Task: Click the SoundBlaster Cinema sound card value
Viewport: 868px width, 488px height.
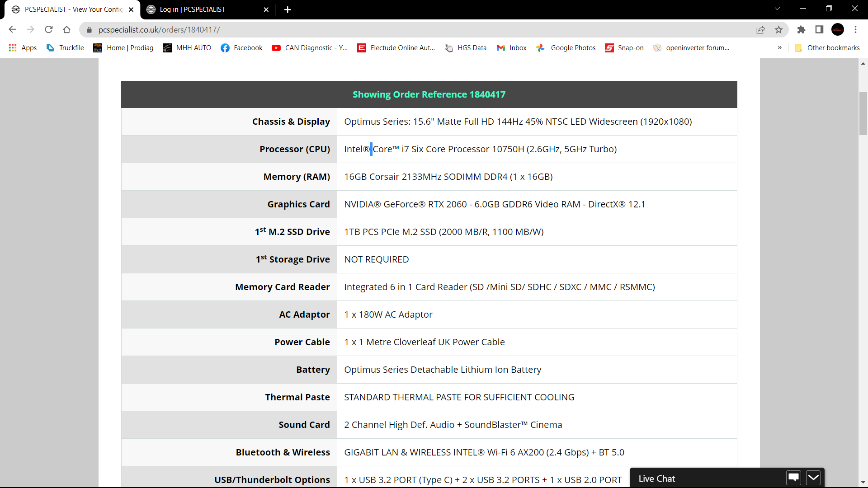Action: click(x=453, y=425)
